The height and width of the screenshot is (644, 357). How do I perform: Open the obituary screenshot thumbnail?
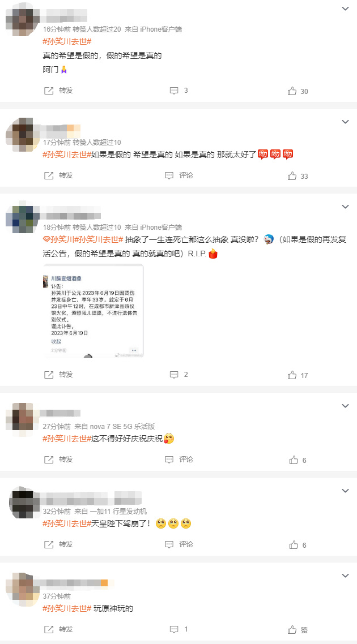pos(93,311)
